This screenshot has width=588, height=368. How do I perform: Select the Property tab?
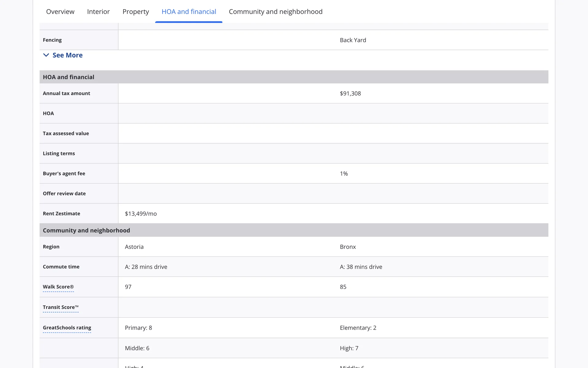[x=136, y=12]
